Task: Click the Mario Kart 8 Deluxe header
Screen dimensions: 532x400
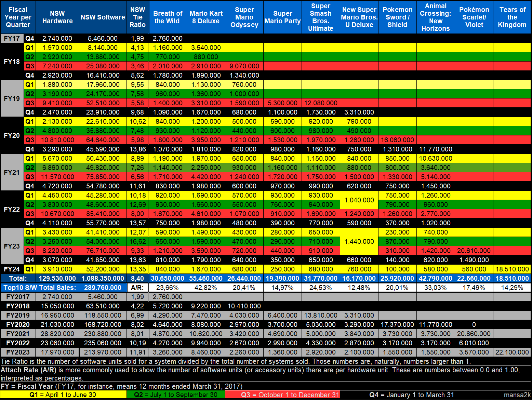Action: click(206, 17)
